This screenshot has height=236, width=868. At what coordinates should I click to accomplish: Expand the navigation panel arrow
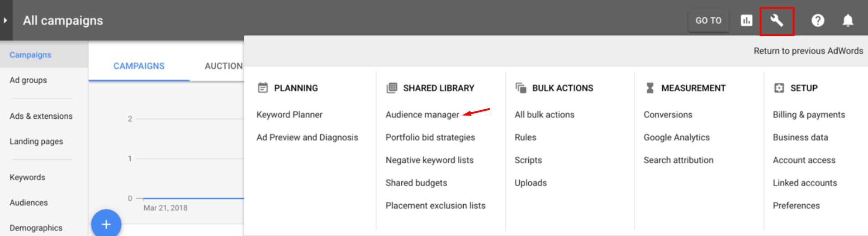point(5,20)
